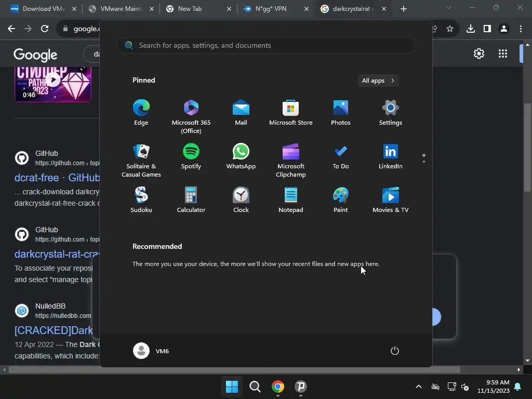Viewport: 532px width, 399px height.
Task: Launch Movies & TV
Action: click(x=391, y=200)
